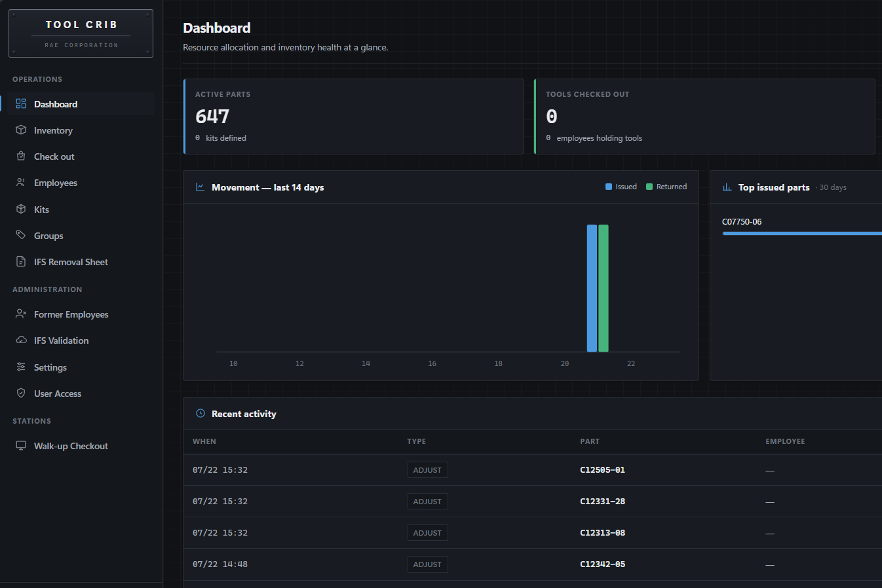The width and height of the screenshot is (882, 588).
Task: Open the Active Parts 647 card
Action: point(354,117)
